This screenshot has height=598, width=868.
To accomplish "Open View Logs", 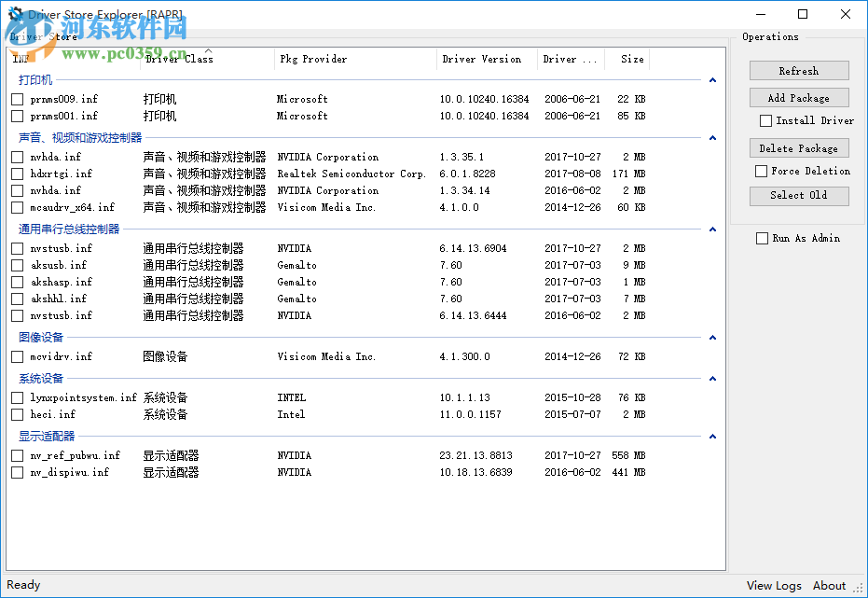I will [x=773, y=585].
